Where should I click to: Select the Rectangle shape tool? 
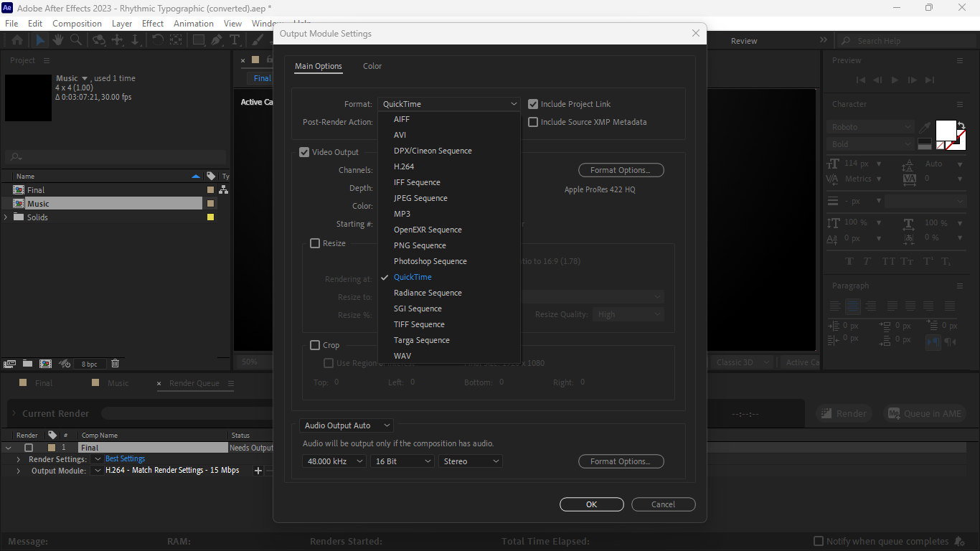pyautogui.click(x=199, y=40)
